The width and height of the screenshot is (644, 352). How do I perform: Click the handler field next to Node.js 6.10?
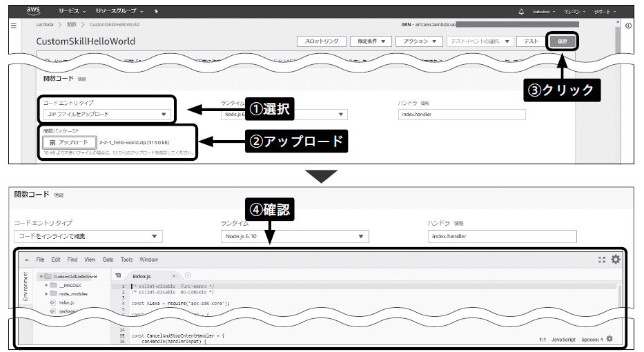click(502, 236)
